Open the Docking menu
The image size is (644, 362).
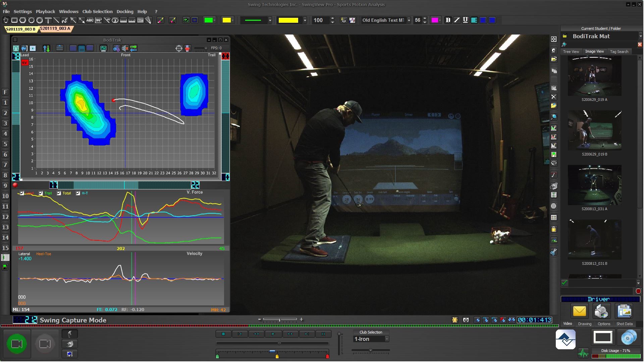125,11
